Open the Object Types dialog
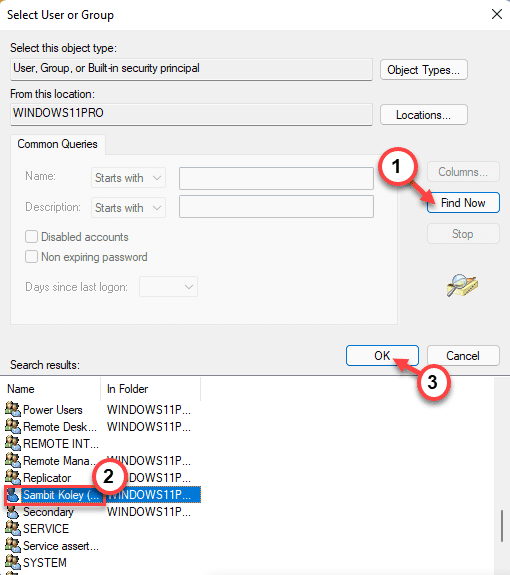The width and height of the screenshot is (510, 575). click(x=423, y=69)
